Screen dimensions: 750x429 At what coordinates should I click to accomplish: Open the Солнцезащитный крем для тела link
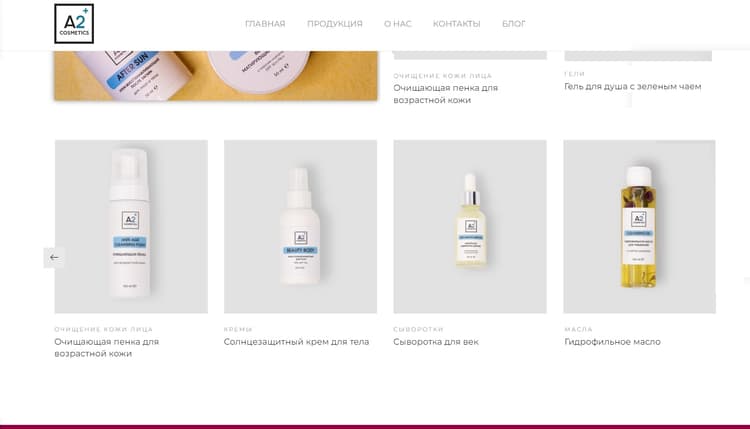tap(297, 342)
